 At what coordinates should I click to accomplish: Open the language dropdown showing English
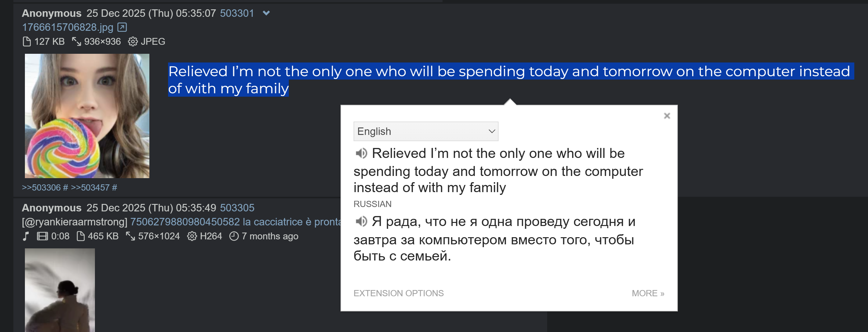point(425,131)
